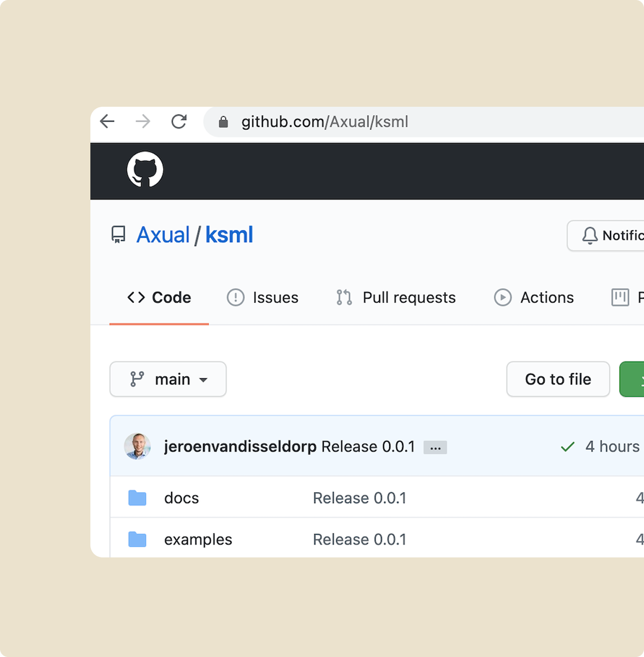Switch to the Issues tab

(x=262, y=298)
